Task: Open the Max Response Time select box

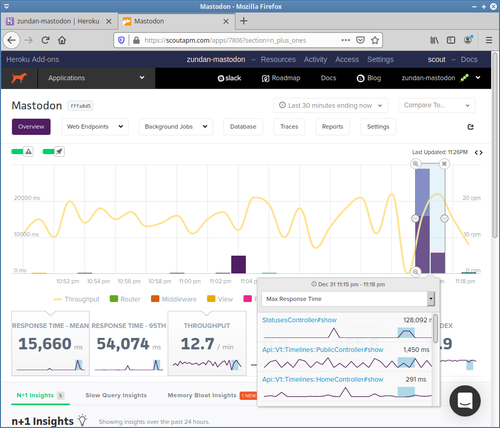Action: (348, 299)
